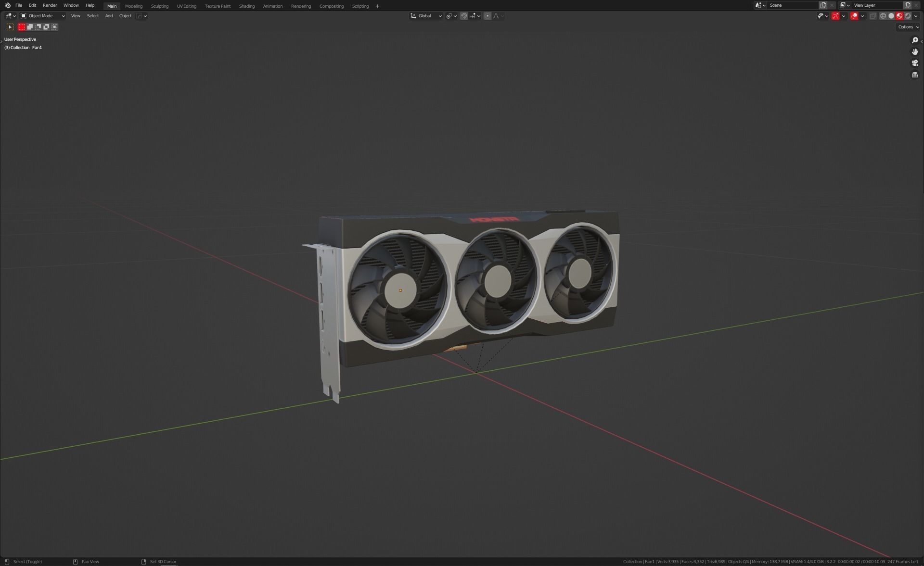Toggle the show gizmo button
Screen dimensions: 924x566
[x=835, y=16]
